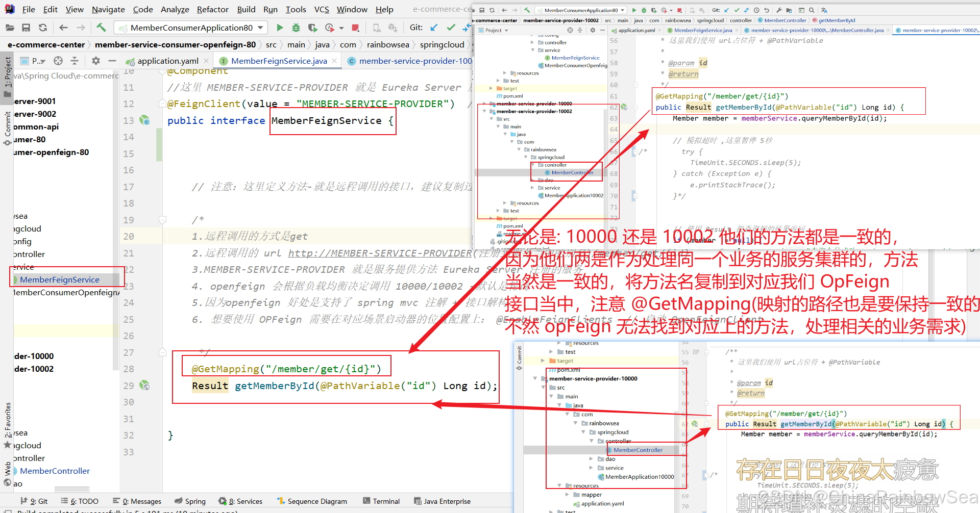980x513 pixels.
Task: Toggle the Web side tab
Action: (7, 473)
